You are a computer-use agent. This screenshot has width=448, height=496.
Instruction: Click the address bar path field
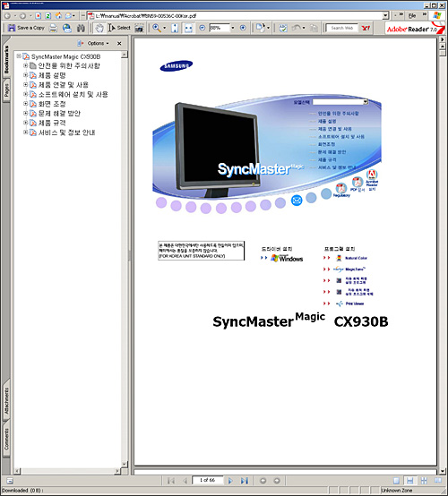[235, 15]
